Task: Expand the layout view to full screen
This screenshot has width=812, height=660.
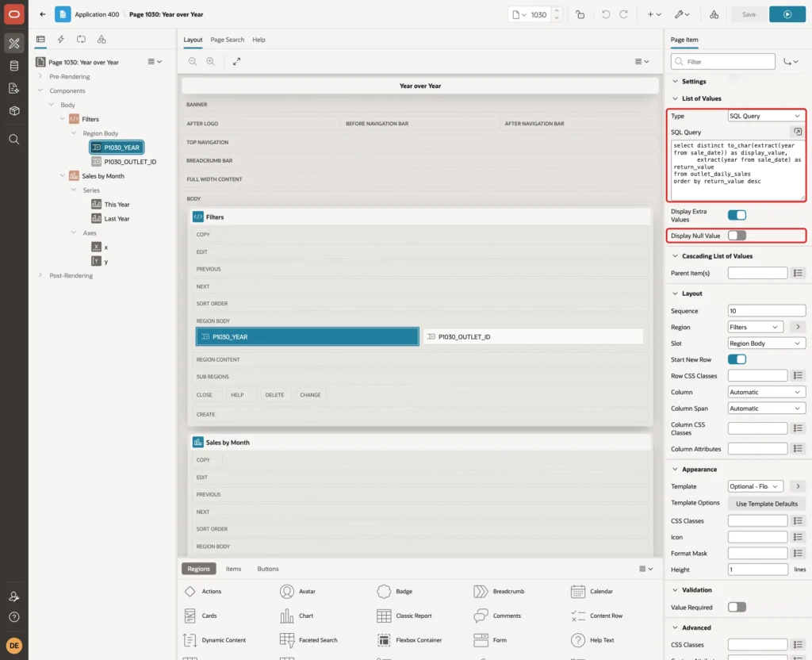Action: 236,61
